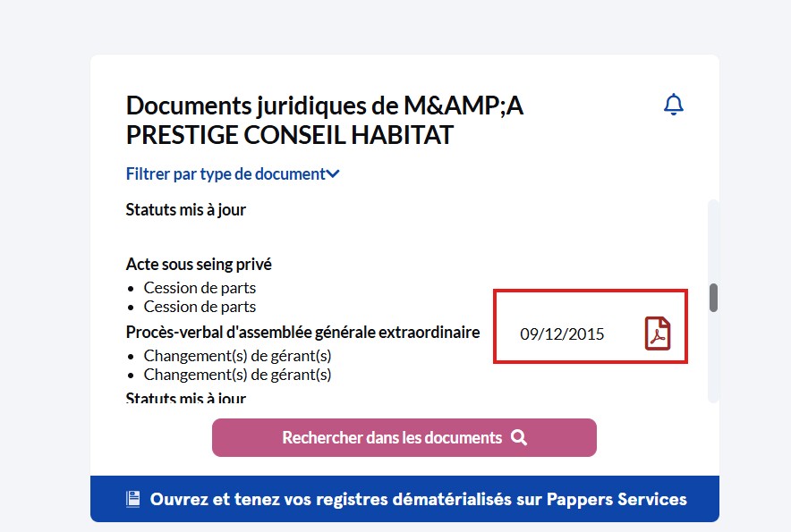
Task: Click second 'Changement(s) de gérant(s)' bullet
Action: [237, 375]
